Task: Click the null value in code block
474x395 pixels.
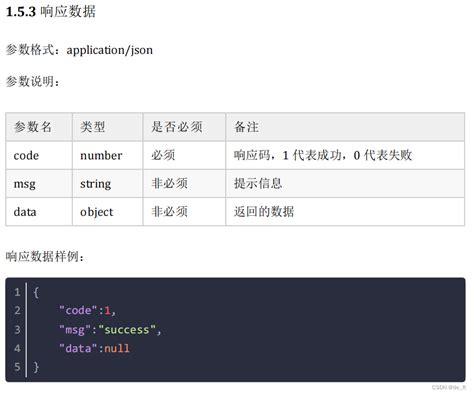Action: (x=117, y=348)
